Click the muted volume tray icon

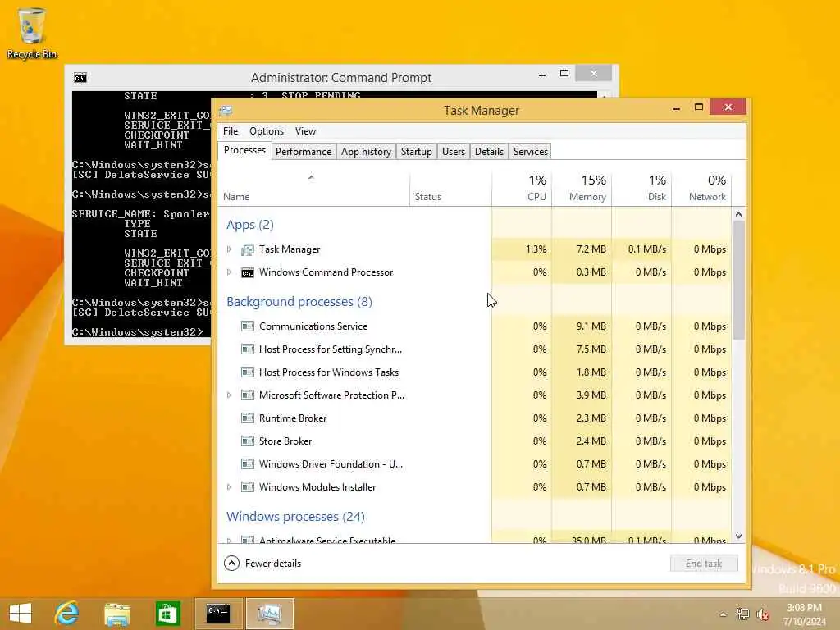tap(762, 614)
